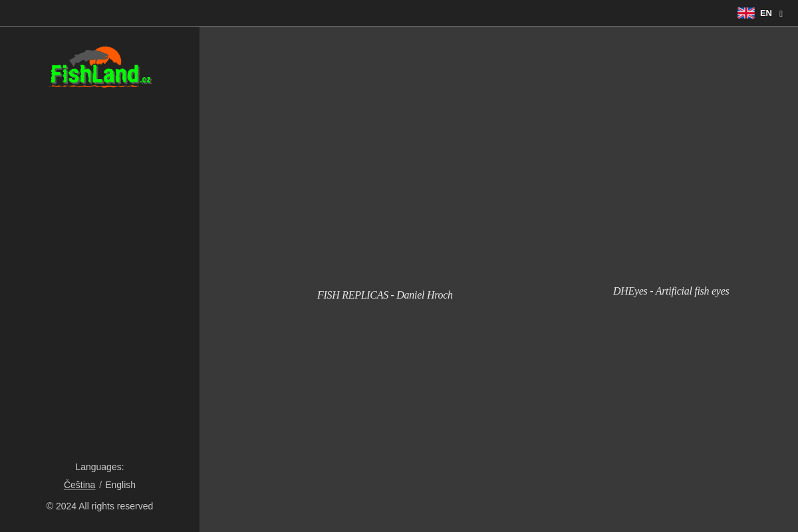Image resolution: width=798 pixels, height=532 pixels.
Task: Click the FishLand.cz logo
Action: coord(100,66)
